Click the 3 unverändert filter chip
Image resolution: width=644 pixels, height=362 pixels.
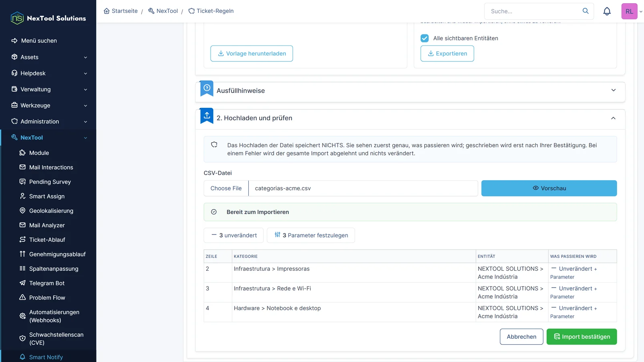[x=233, y=235]
